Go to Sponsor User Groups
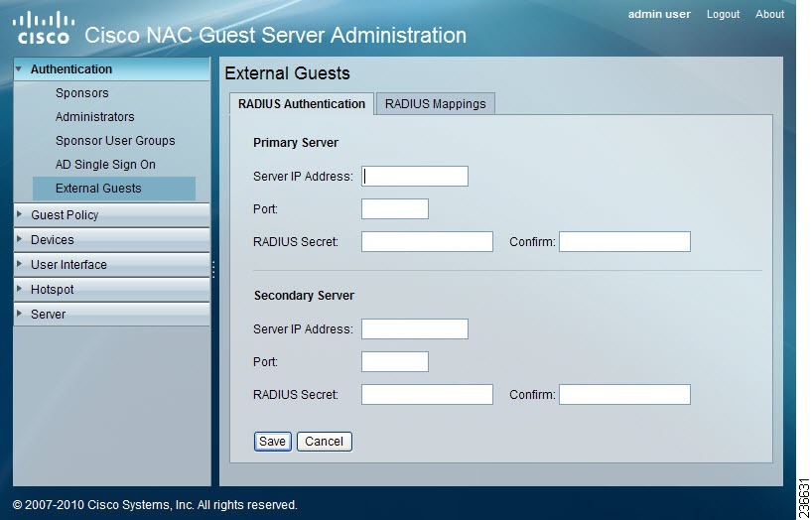Screen dimensions: 812x520 (x=115, y=141)
